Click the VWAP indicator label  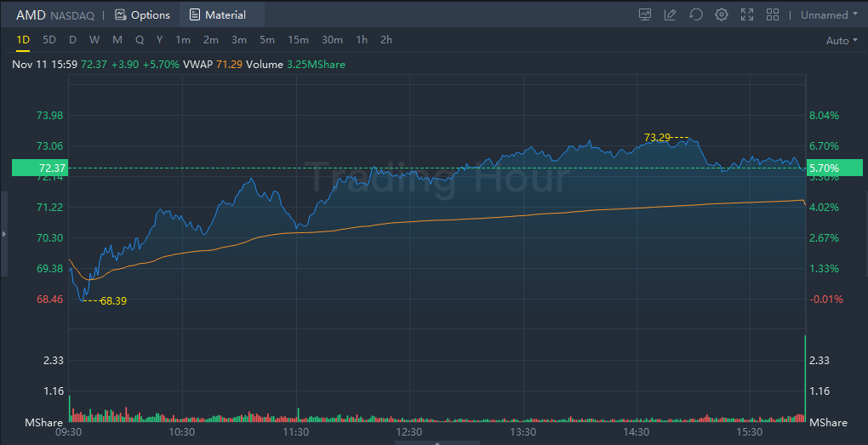(x=198, y=64)
